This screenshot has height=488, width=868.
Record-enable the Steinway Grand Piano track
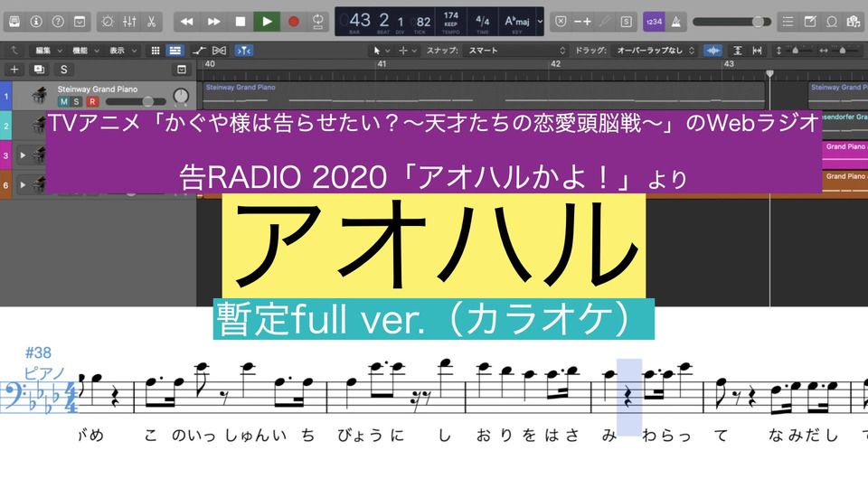tap(92, 102)
